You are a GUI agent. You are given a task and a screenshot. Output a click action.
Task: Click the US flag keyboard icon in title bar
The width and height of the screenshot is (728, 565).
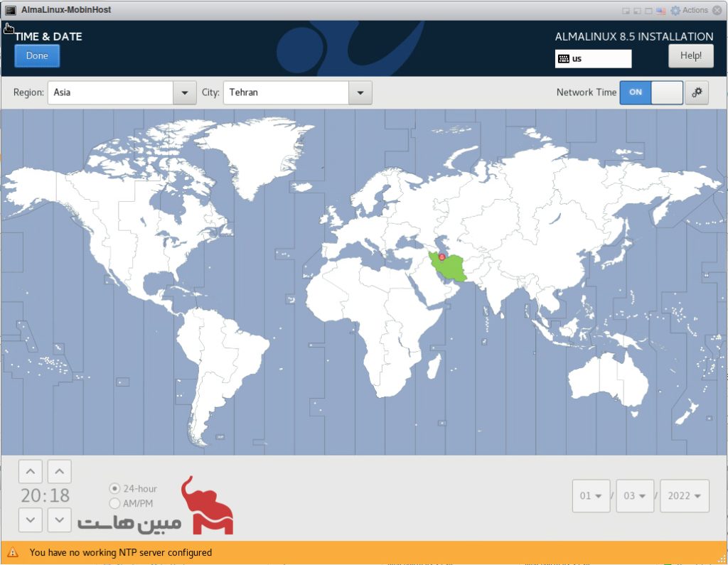coord(661,11)
